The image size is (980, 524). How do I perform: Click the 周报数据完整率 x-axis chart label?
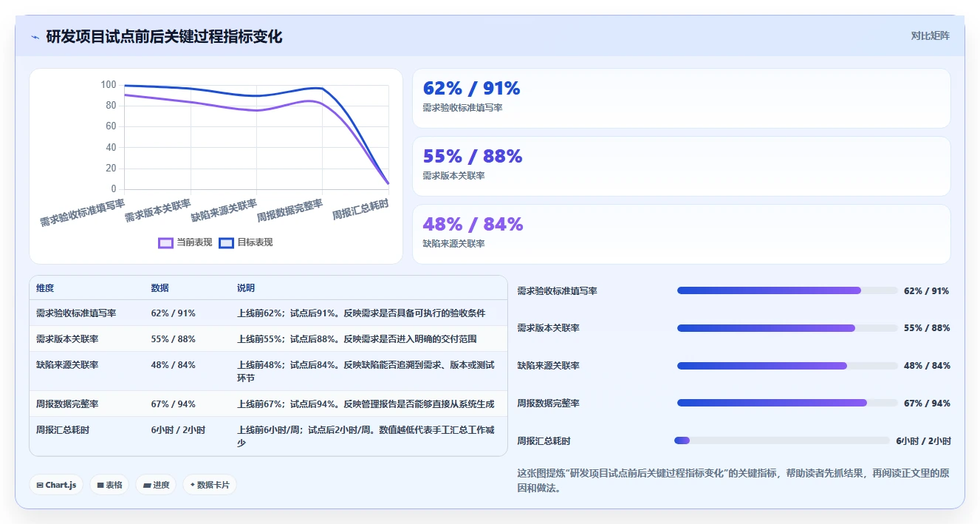point(289,211)
